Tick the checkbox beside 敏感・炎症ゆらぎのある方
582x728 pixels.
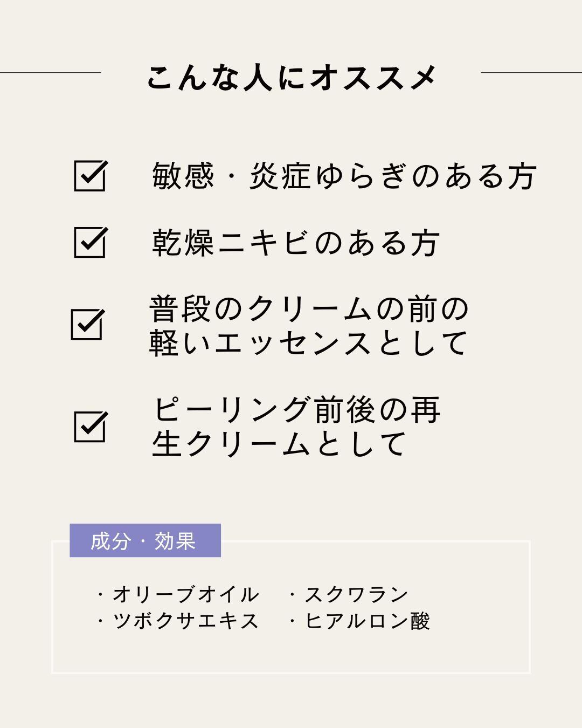(x=89, y=176)
